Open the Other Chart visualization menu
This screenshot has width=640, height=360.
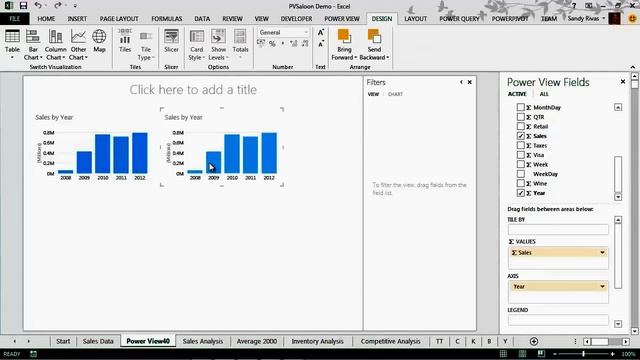pyautogui.click(x=78, y=44)
